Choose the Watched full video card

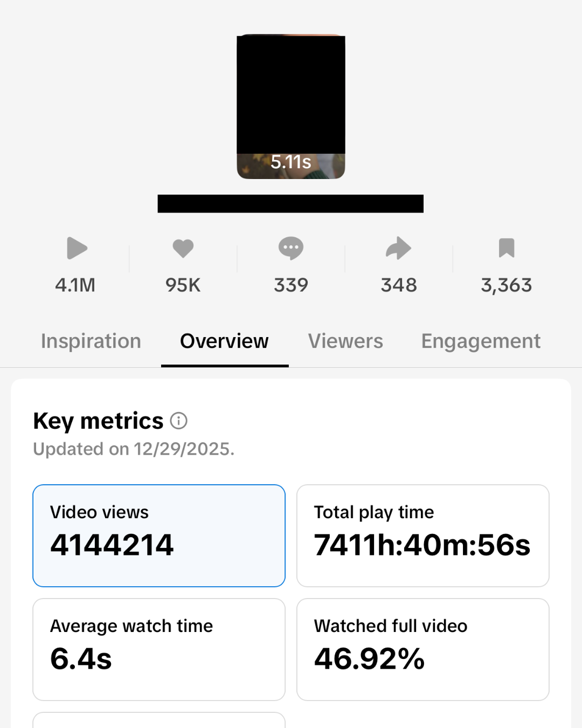point(423,649)
